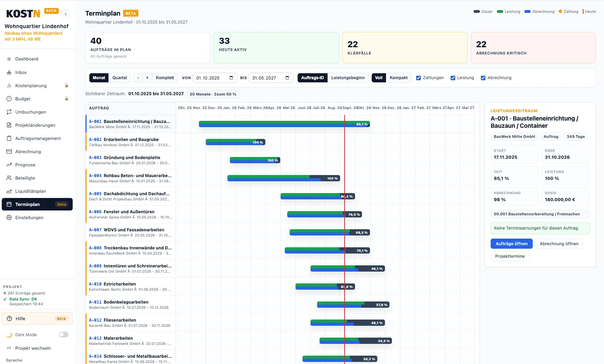
Task: Click the Inbox tray icon
Action: click(x=9, y=72)
